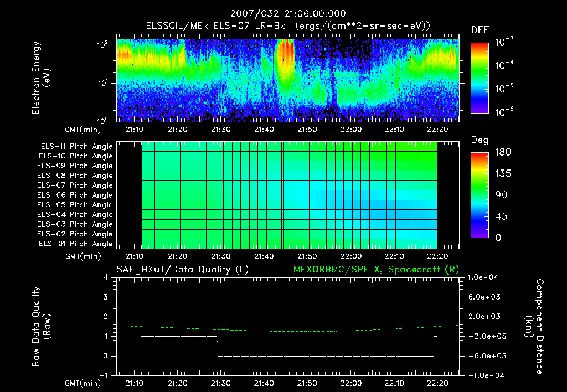Click the 22:20 tick under pitch angle panel
Screen dimensions: 567x392
coord(437,256)
